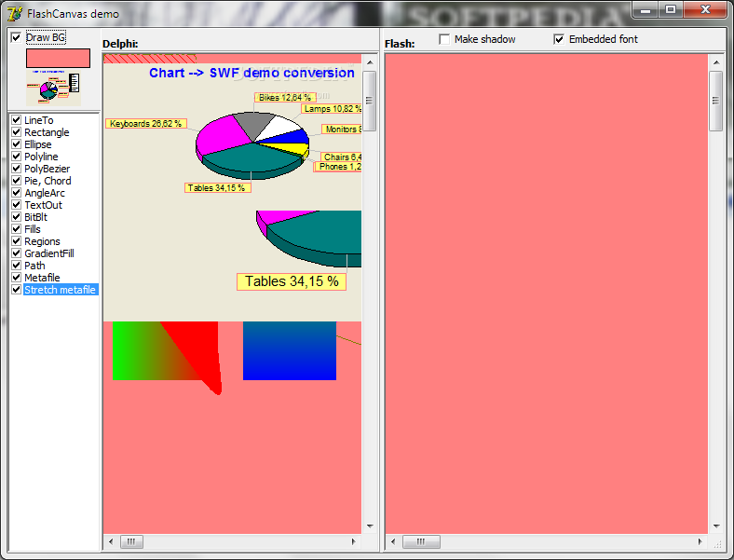
Task: Toggle the Metafile checkbox
Action: click(17, 278)
